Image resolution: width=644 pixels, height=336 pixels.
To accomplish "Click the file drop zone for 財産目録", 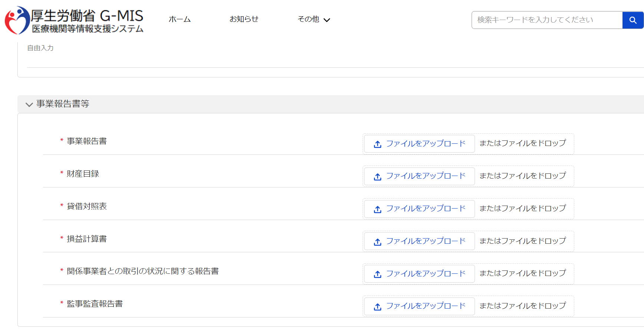I will pyautogui.click(x=523, y=176).
